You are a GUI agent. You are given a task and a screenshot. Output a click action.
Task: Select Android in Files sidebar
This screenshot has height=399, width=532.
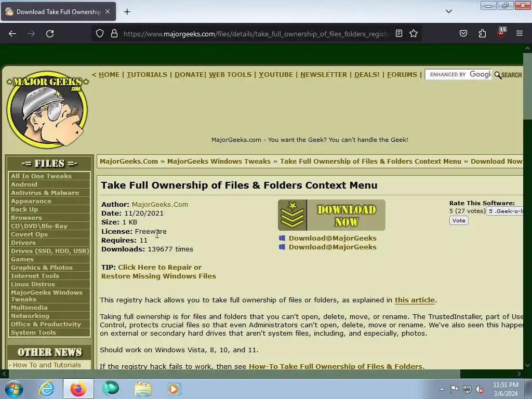49,184
